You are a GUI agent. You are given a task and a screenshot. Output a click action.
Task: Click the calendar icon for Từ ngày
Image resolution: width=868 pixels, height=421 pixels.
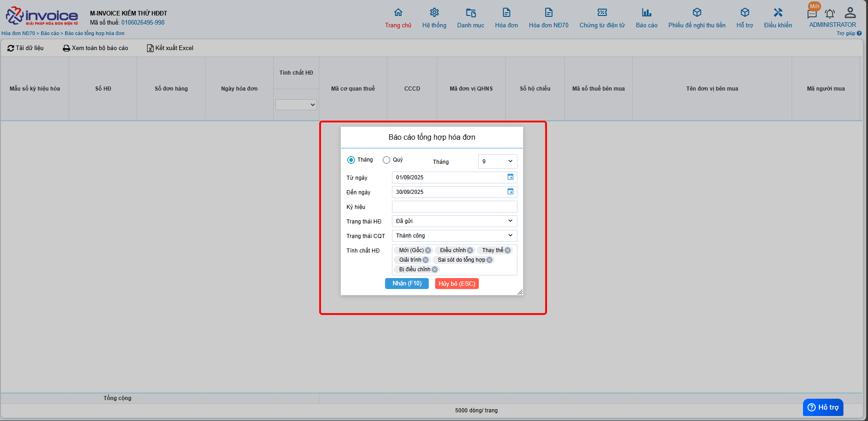(510, 177)
